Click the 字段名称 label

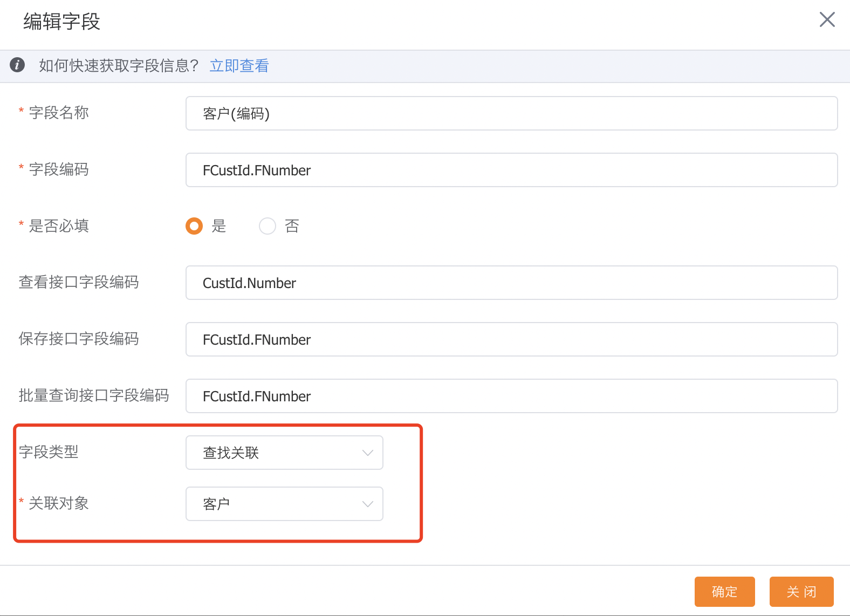(59, 113)
